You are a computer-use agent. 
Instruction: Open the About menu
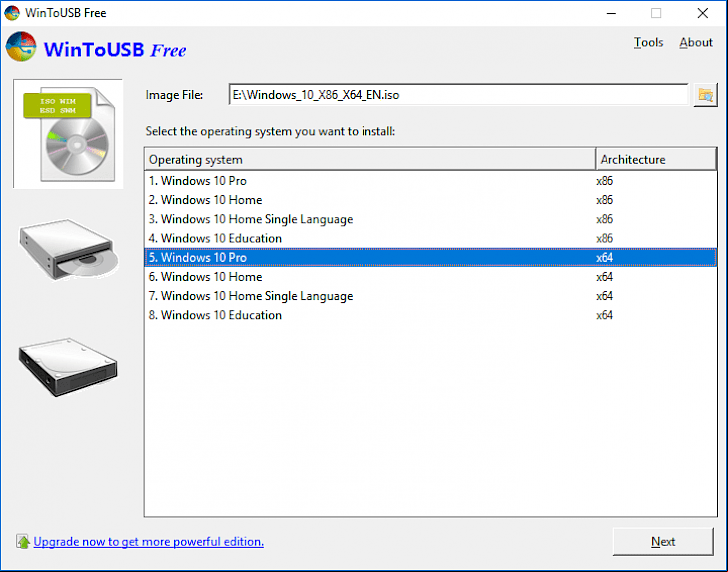tap(695, 42)
